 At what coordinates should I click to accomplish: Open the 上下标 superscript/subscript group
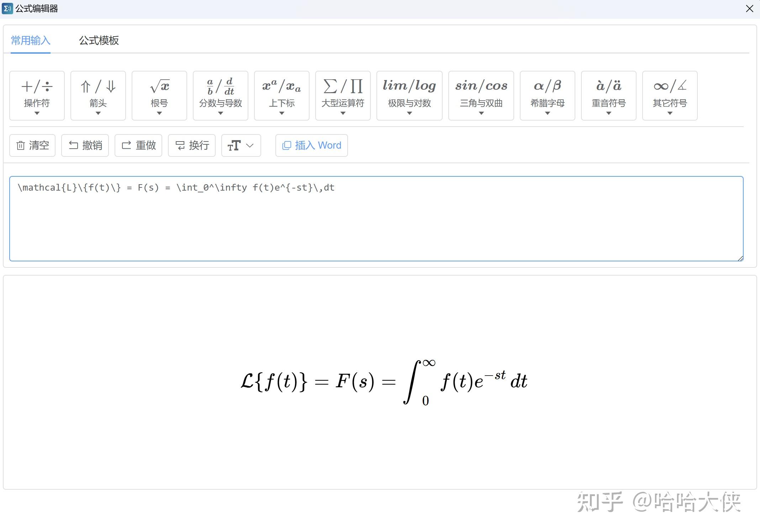pos(282,96)
